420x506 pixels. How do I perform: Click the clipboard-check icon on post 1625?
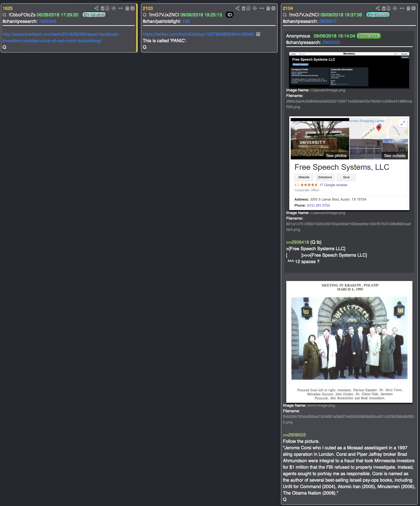click(102, 8)
